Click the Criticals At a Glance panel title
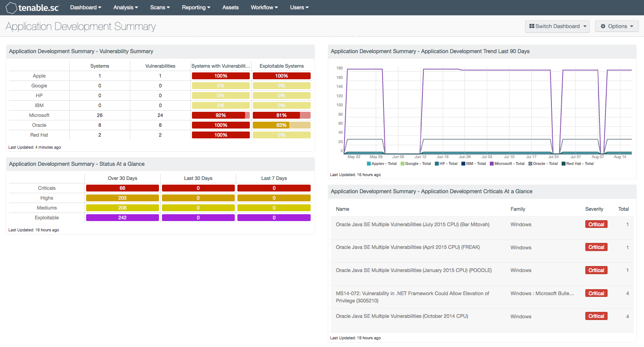 431,191
